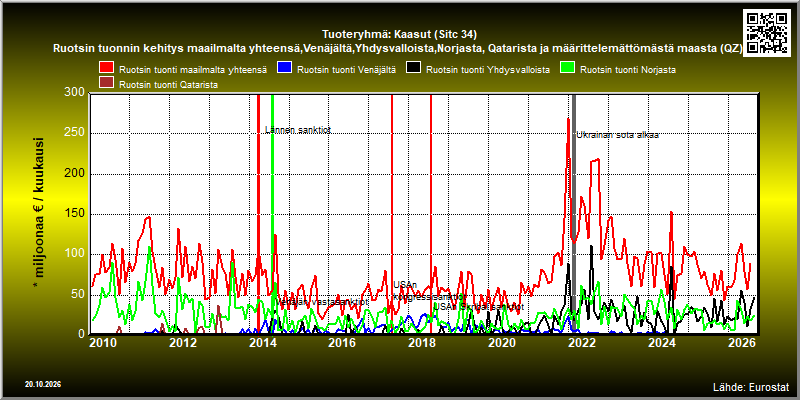Click the y-axis value 50
Image resolution: width=800 pixels, height=400 pixels.
(x=79, y=294)
